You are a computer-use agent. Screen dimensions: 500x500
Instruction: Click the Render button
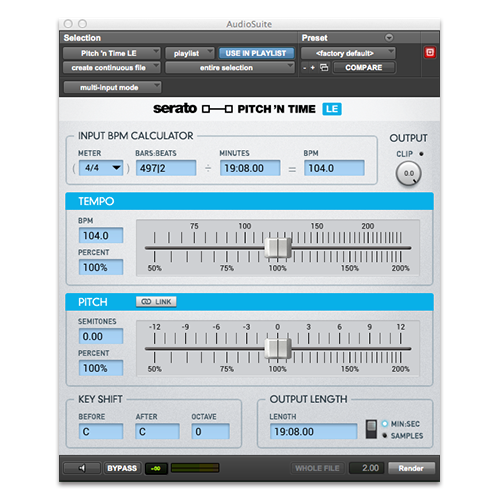pyautogui.click(x=411, y=468)
